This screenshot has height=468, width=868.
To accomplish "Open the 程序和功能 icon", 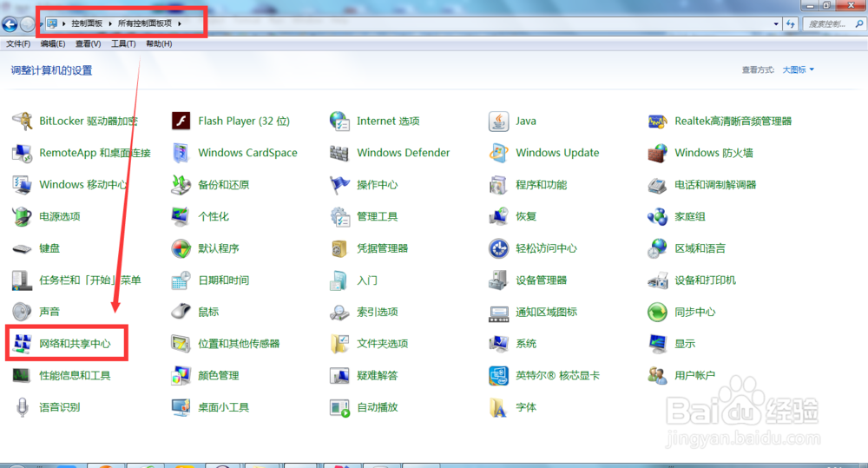I will click(498, 184).
